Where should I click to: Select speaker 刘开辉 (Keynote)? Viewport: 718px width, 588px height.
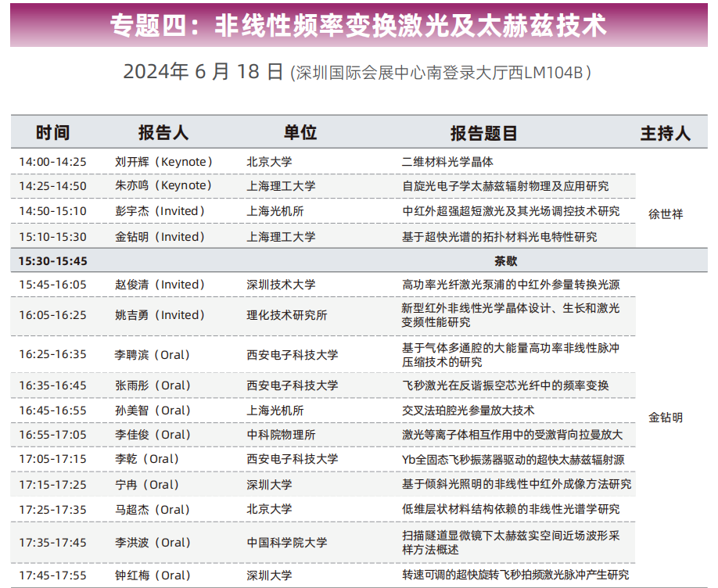pyautogui.click(x=164, y=162)
